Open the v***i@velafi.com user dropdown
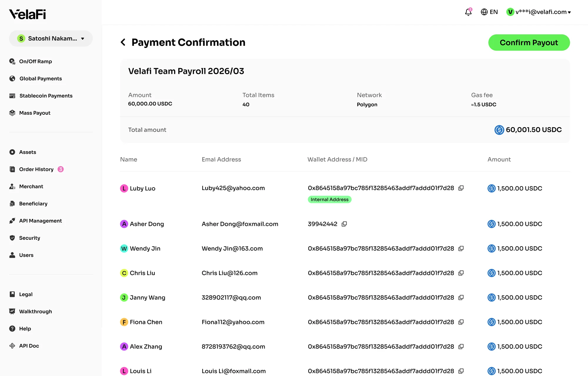The image size is (588, 376). [539, 12]
